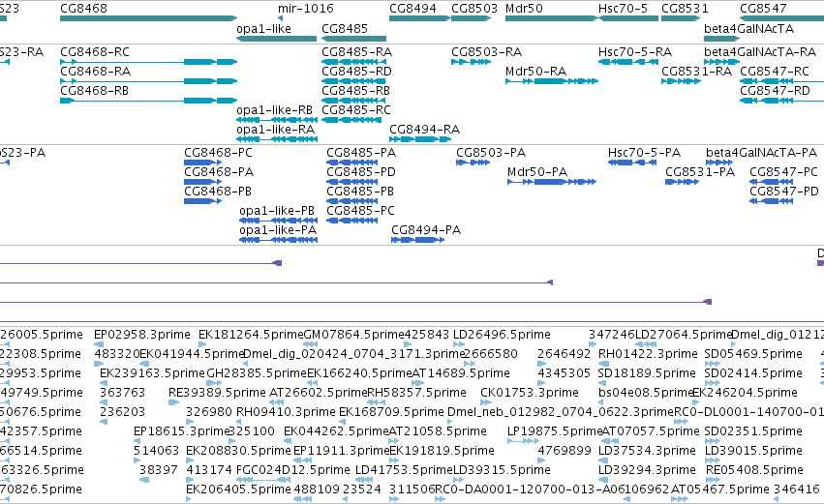This screenshot has height=504, width=824.
Task: Open EST EK041944.5prime
Action: 192,354
